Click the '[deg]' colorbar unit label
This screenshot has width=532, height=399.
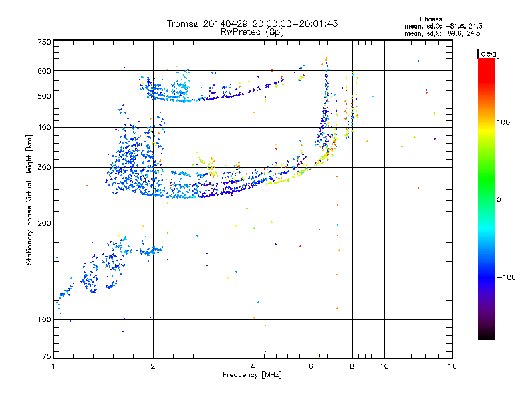pos(488,53)
